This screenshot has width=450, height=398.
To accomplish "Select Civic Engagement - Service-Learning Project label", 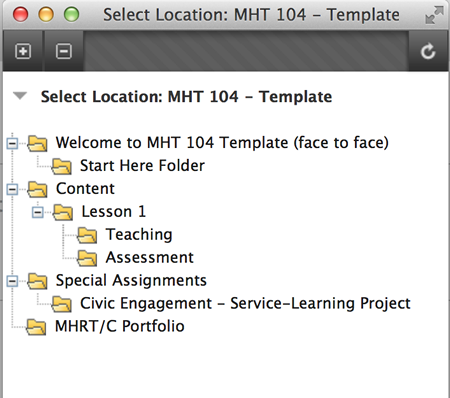I will [245, 304].
